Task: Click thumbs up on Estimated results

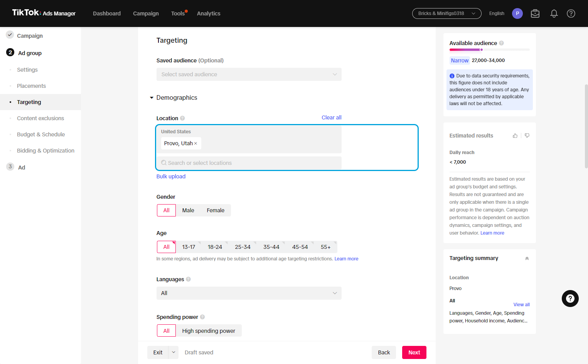Action: coord(515,136)
